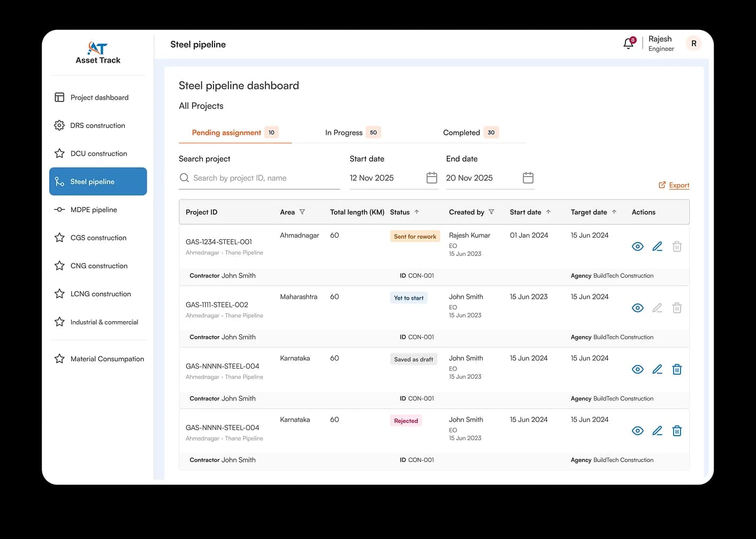
Task: Click the 20 Nov 2025 end date field
Action: pos(490,178)
